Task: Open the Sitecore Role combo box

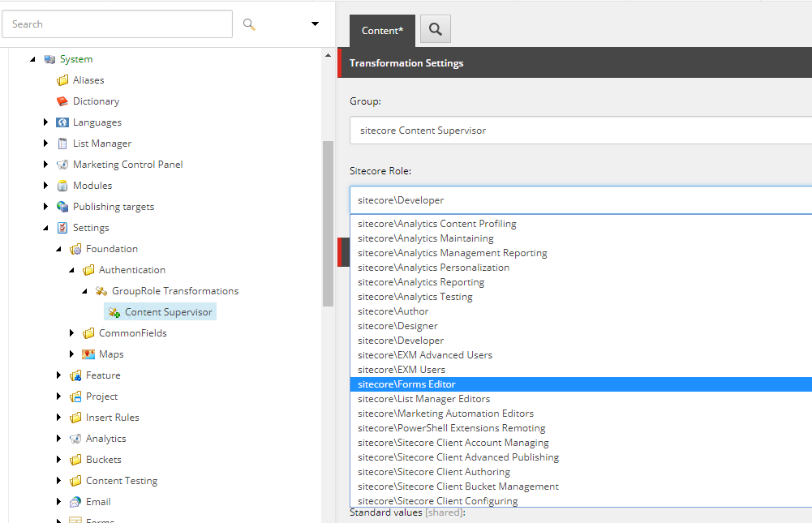Action: tap(581, 200)
